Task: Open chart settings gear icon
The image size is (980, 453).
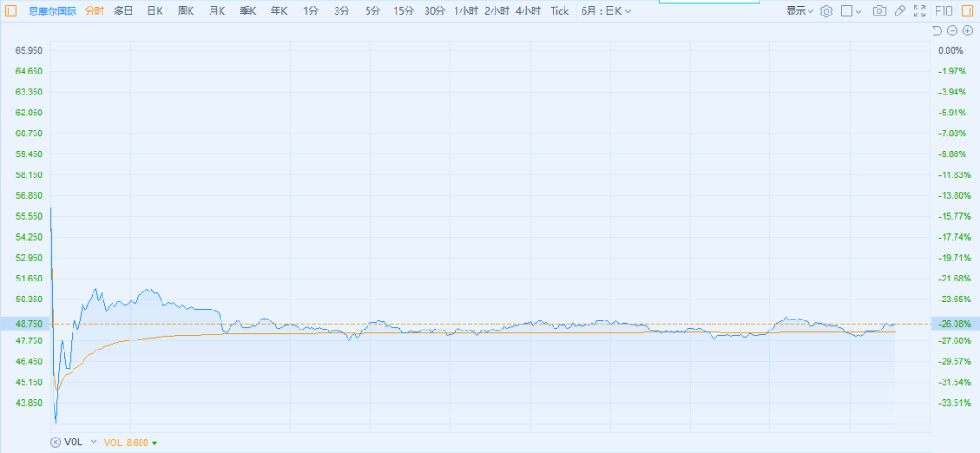Action: (x=827, y=11)
